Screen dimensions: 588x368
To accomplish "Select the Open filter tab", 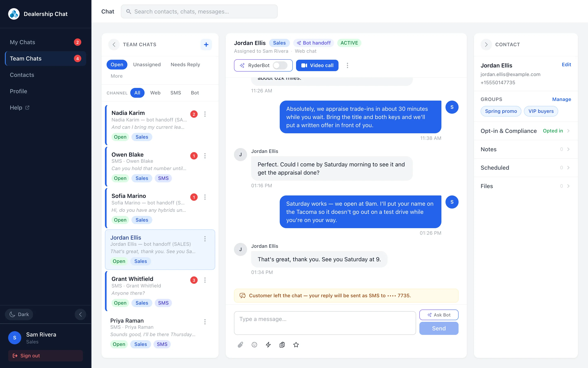I will click(x=117, y=64).
